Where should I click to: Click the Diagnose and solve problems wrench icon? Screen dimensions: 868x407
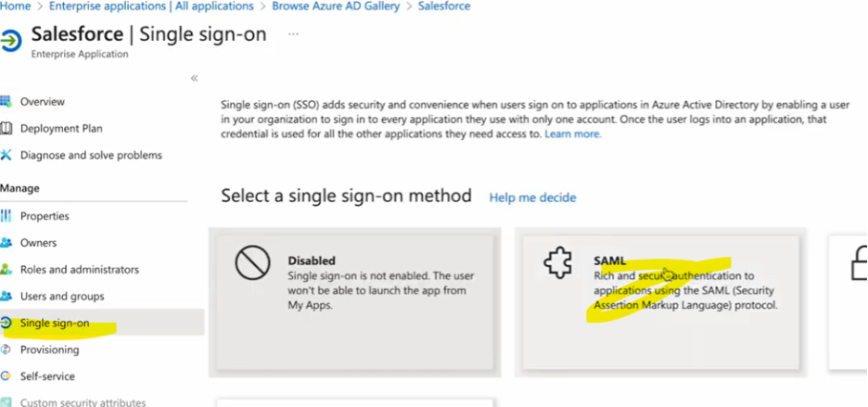6,155
